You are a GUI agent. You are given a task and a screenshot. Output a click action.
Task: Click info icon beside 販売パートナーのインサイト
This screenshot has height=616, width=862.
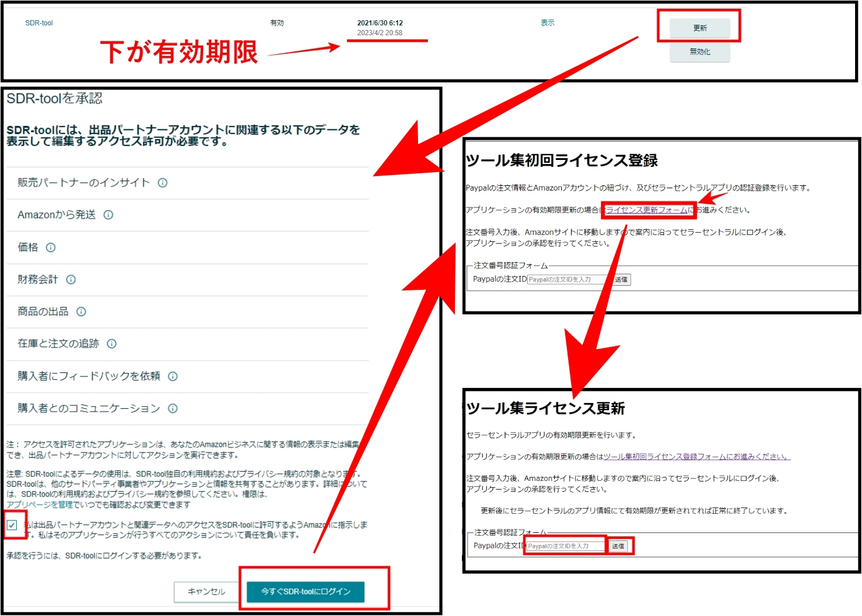163,183
